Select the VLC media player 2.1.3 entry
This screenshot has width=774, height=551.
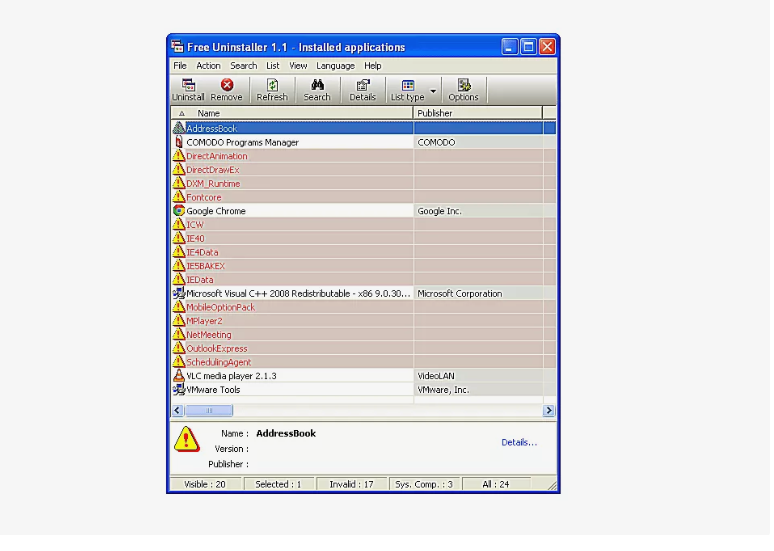[363, 376]
